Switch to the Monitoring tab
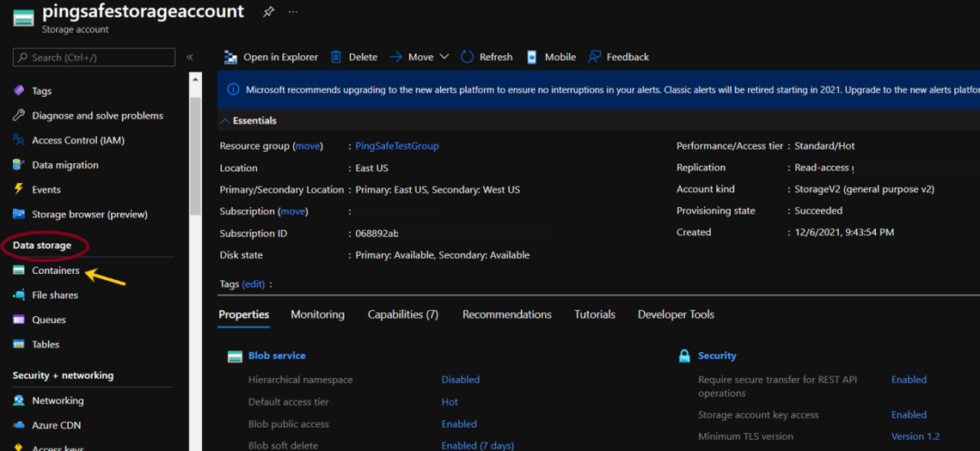Screen dimensions: 980x451 click(x=317, y=314)
